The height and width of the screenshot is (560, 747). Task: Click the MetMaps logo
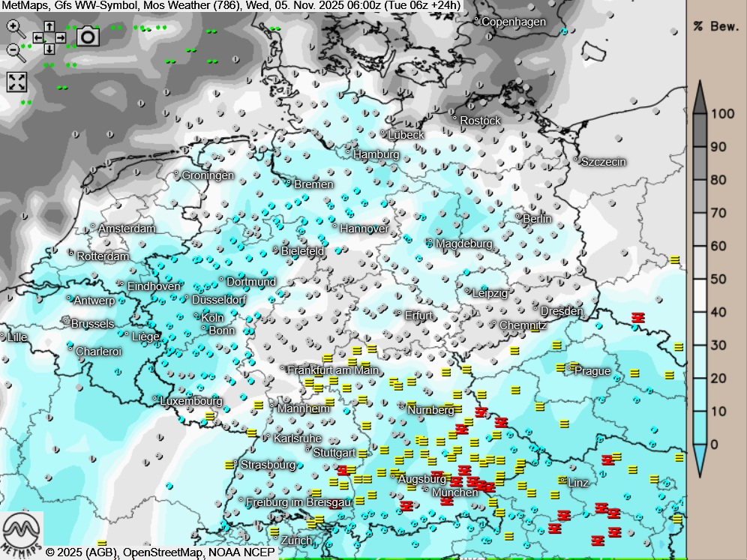22,533
